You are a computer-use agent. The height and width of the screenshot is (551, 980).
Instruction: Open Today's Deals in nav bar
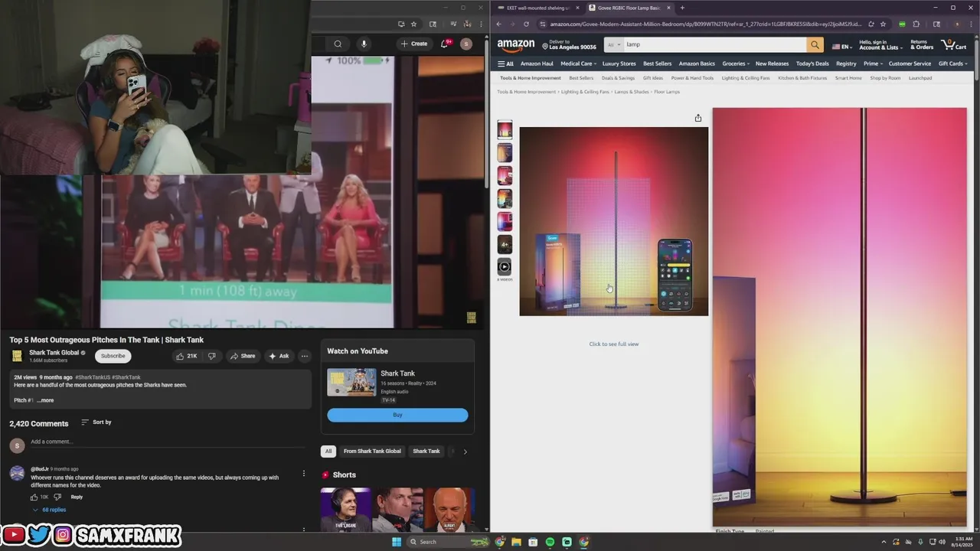(x=812, y=64)
